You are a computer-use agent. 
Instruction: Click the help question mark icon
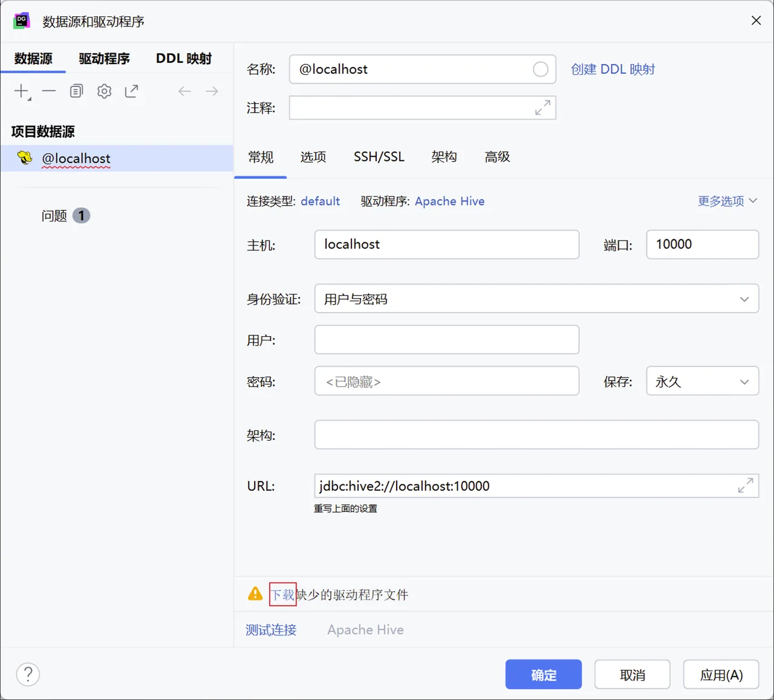(28, 674)
